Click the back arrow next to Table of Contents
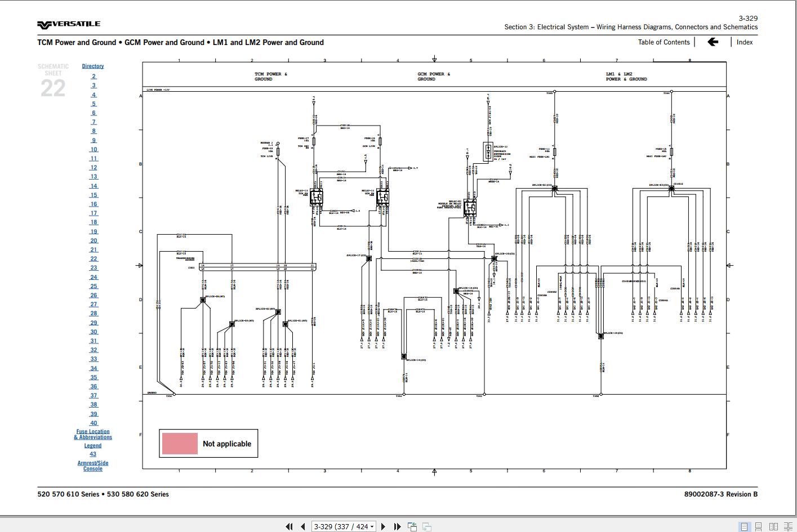The width and height of the screenshot is (797, 532). 713,42
